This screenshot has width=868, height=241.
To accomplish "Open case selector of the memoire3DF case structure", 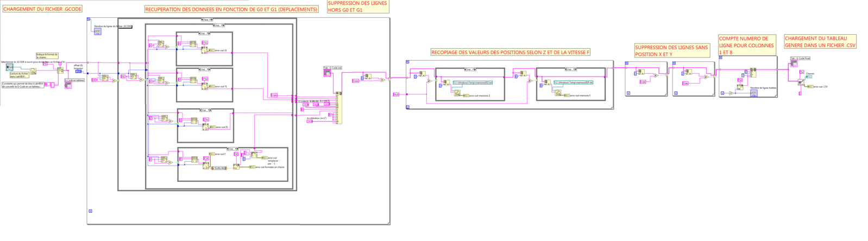I will 570,69.
